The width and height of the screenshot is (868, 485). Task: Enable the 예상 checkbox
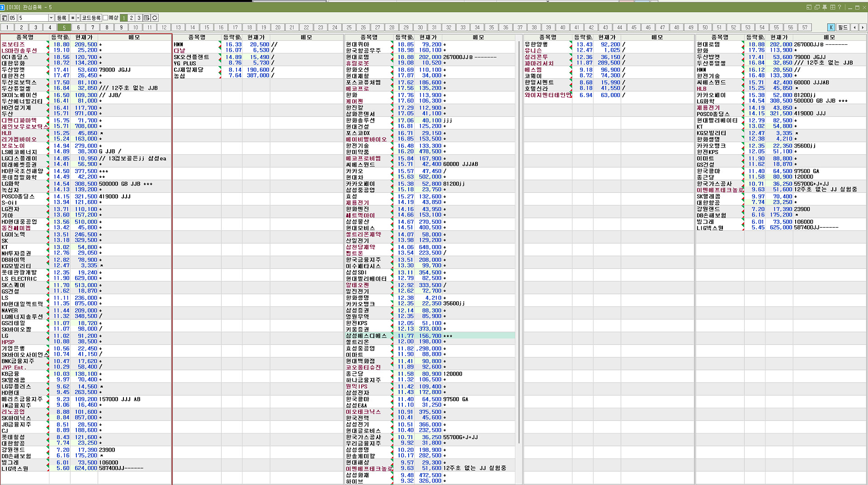(106, 18)
